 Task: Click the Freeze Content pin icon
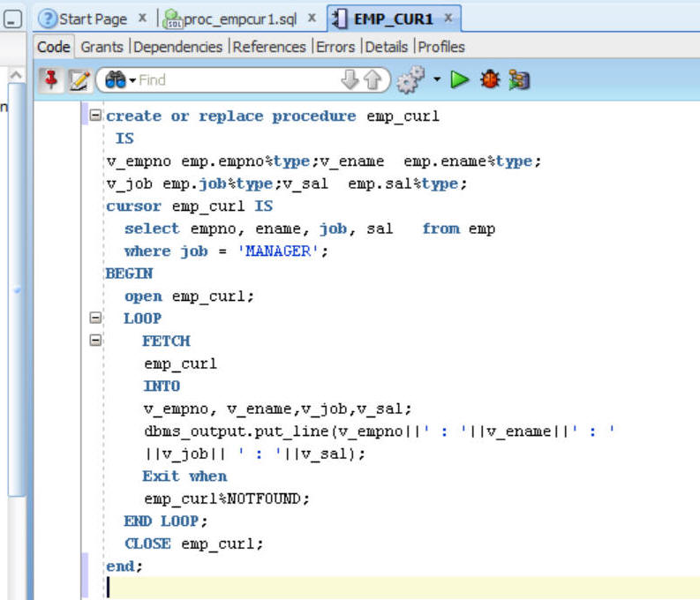tap(51, 80)
